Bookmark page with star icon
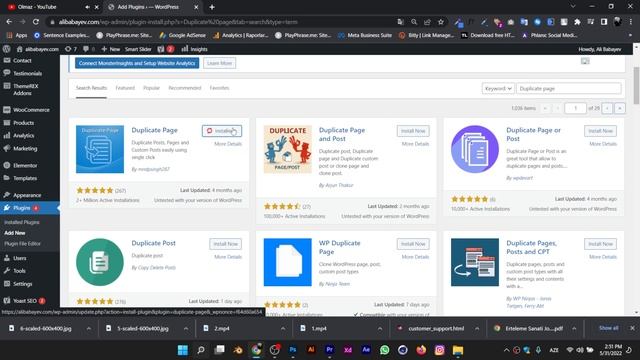Image resolution: width=640 pixels, height=360 pixels. click(441, 22)
